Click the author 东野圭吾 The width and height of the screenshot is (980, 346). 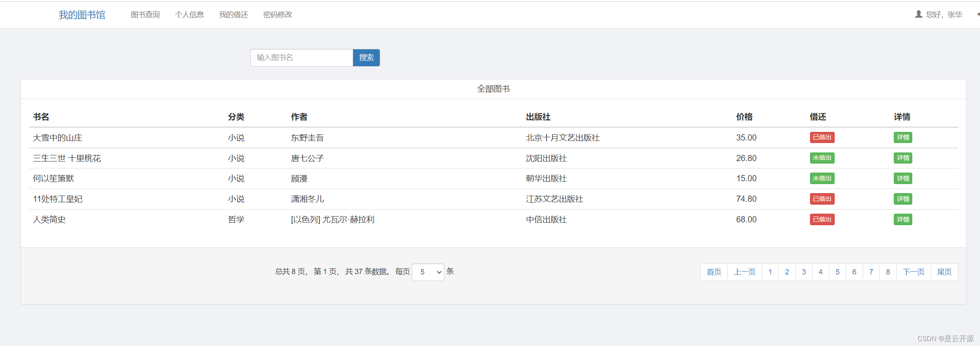coord(308,138)
